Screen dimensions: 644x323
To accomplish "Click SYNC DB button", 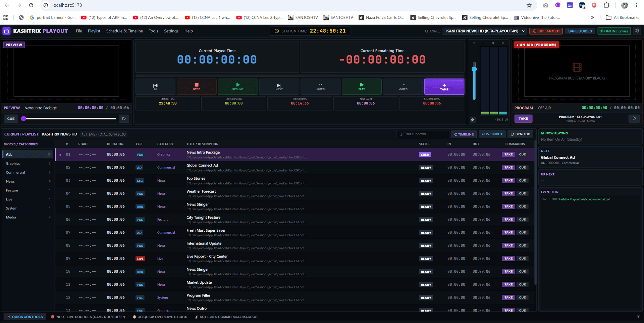I will [x=520, y=134].
